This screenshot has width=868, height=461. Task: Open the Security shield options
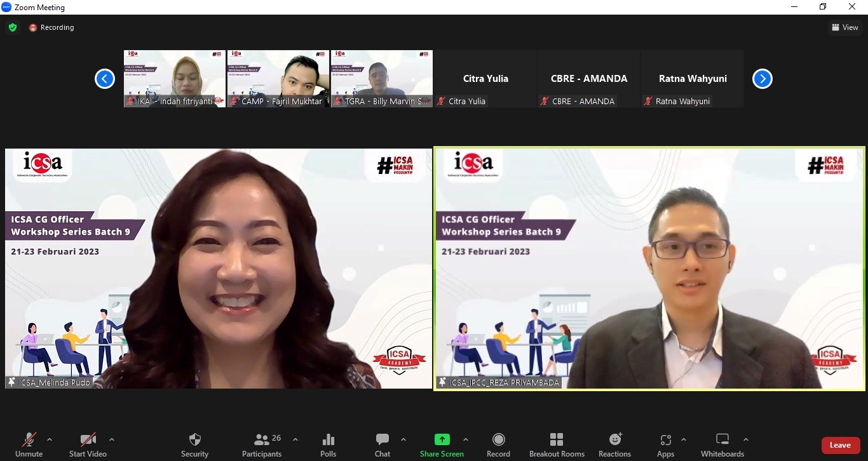[x=194, y=444]
